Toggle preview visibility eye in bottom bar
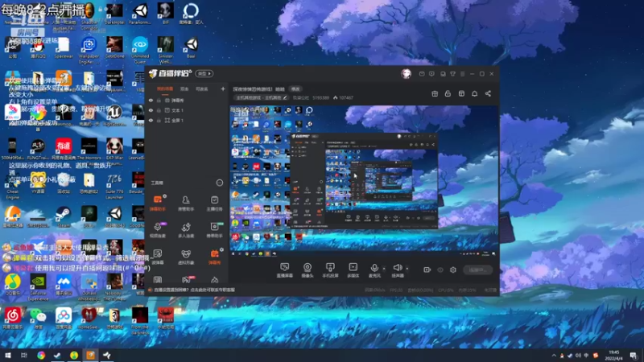The image size is (644, 362). coord(440,269)
